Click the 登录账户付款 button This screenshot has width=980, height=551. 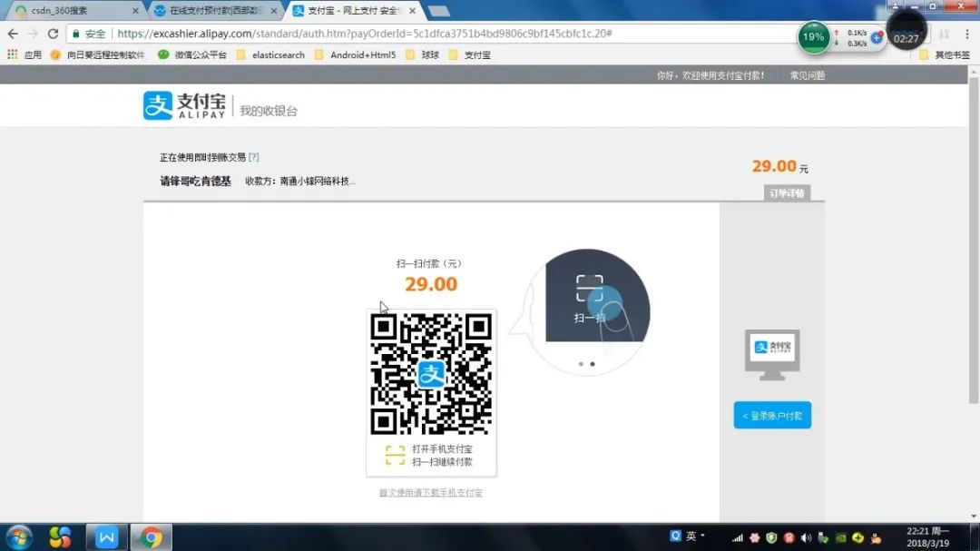click(x=772, y=415)
